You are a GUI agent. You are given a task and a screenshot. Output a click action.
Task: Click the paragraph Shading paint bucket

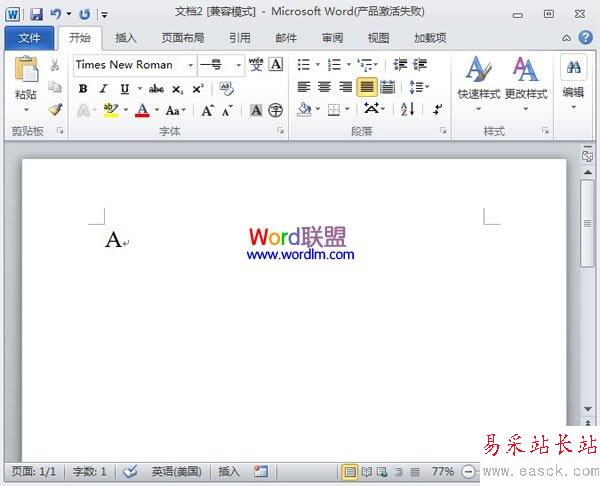point(304,109)
